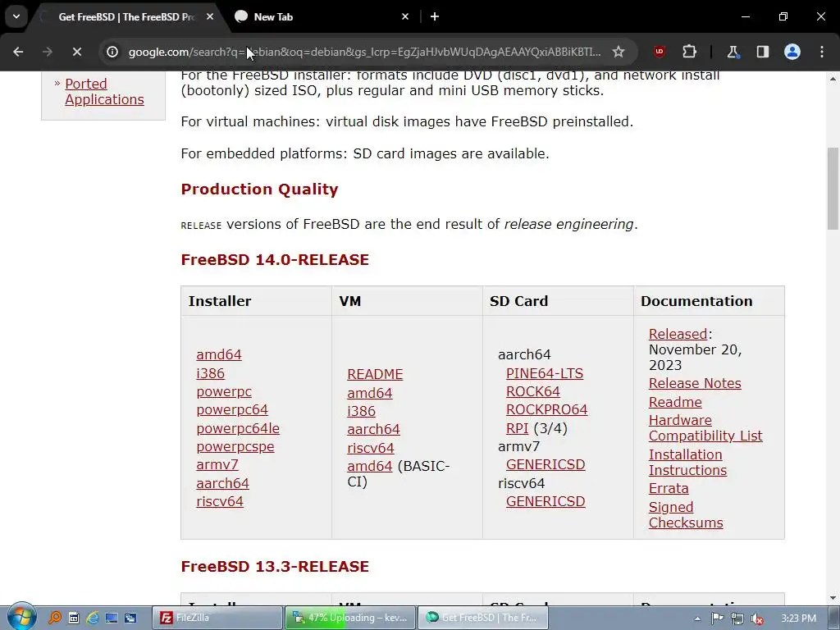View site information icon in address bar

pyautogui.click(x=112, y=52)
